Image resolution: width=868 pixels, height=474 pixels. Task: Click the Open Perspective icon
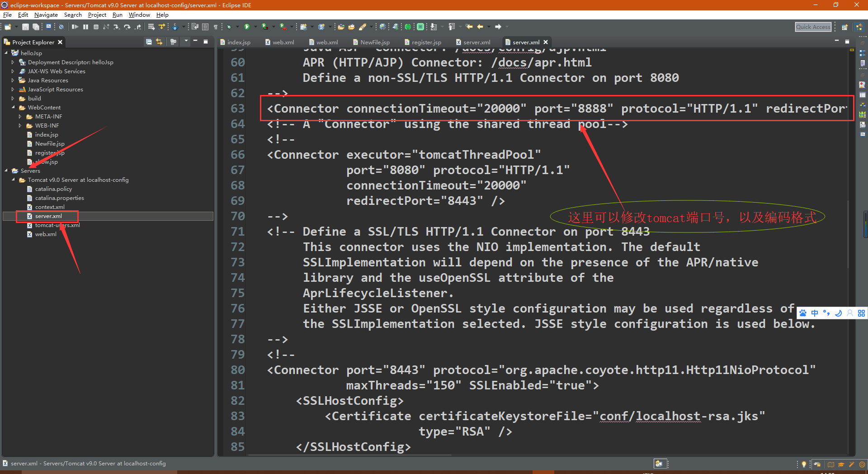[844, 27]
